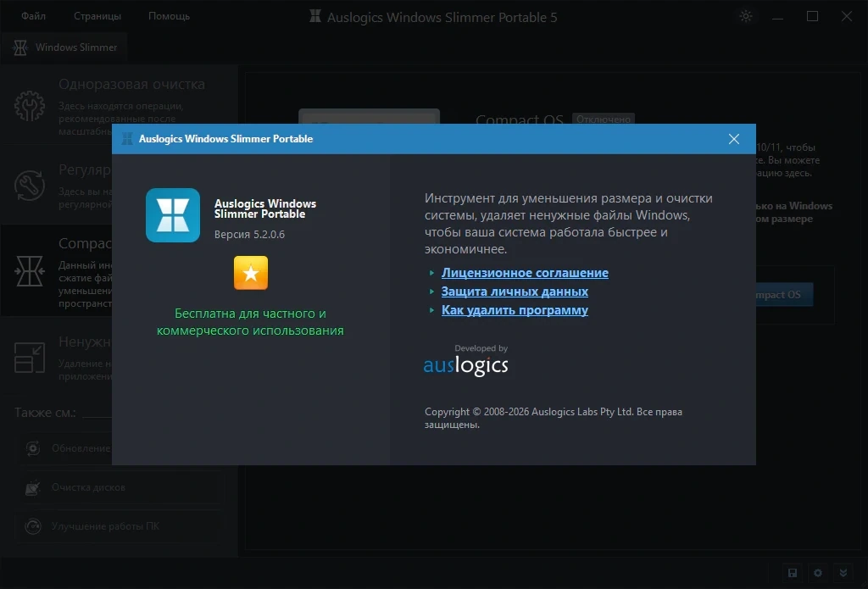The height and width of the screenshot is (589, 868).
Task: Click the Бесплатна для частного green text
Action: point(250,322)
